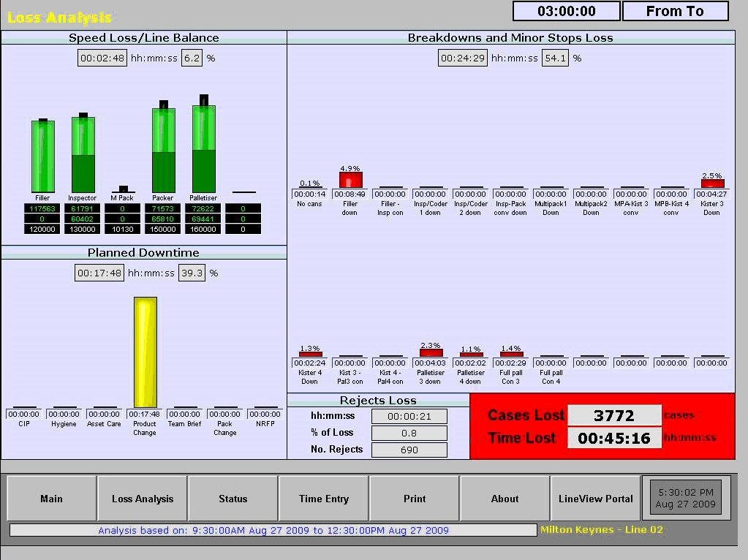Click the yellow Product Change downtime bar
Image resolution: width=748 pixels, height=560 pixels.
coord(145,351)
